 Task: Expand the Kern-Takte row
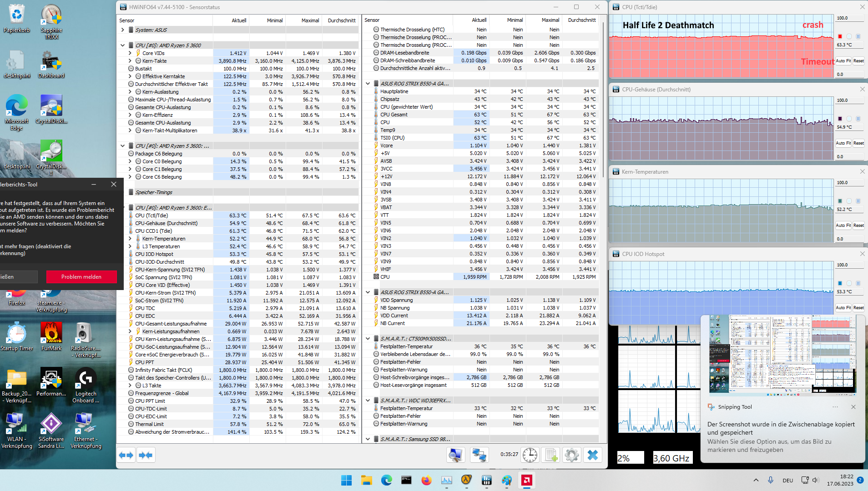point(130,61)
